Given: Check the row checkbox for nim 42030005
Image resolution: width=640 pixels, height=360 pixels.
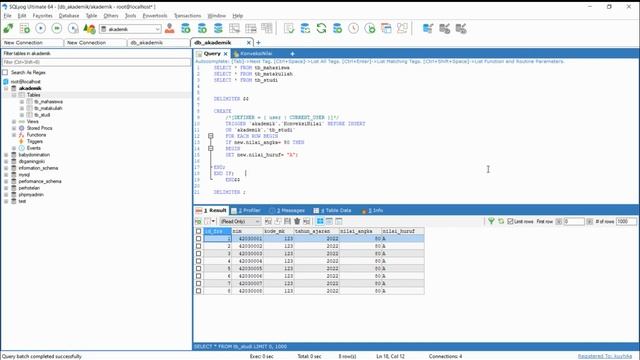Looking at the screenshot, I should pyautogui.click(x=198, y=269).
